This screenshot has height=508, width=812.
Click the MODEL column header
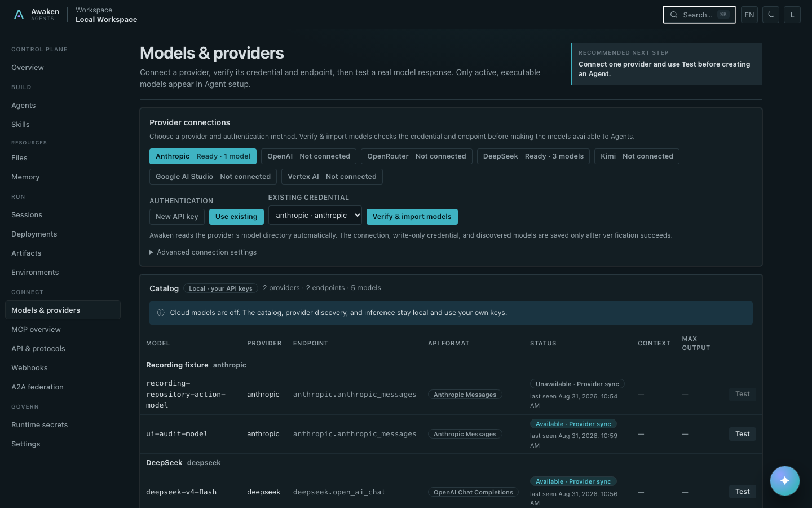tap(158, 343)
